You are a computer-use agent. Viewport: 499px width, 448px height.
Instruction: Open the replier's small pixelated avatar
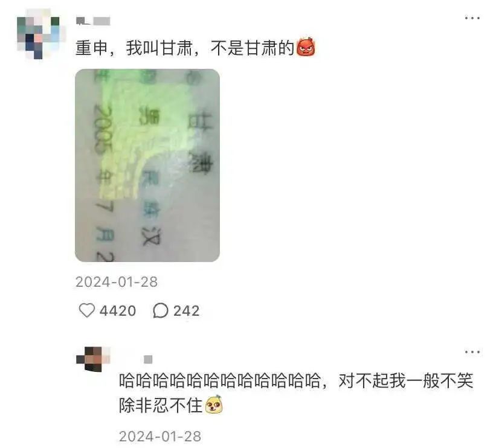pyautogui.click(x=94, y=359)
